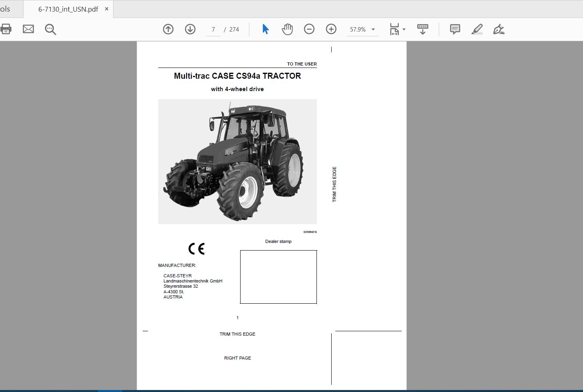This screenshot has height=392, width=583.
Task: Click the horizontal 'TRIM THIS EDGE' text
Action: click(x=237, y=334)
